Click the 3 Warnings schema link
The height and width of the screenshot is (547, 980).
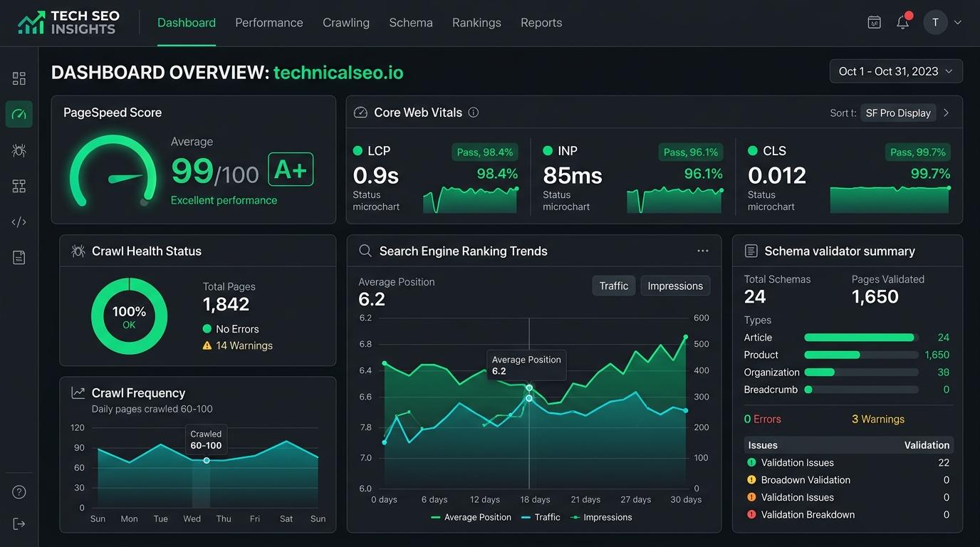pos(878,419)
